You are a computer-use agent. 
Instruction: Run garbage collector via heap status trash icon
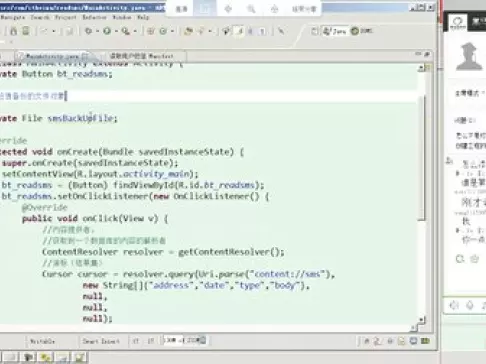click(202, 340)
